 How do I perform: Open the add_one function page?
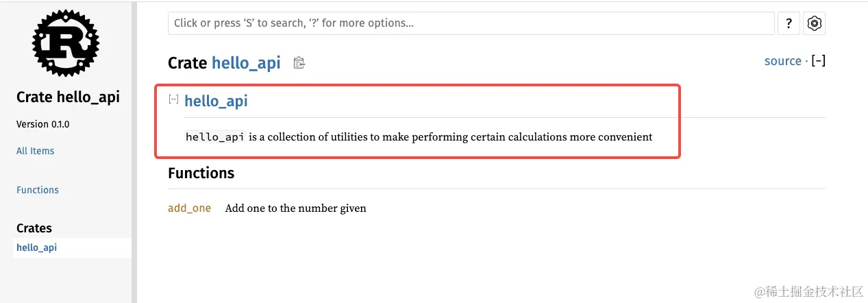click(189, 208)
